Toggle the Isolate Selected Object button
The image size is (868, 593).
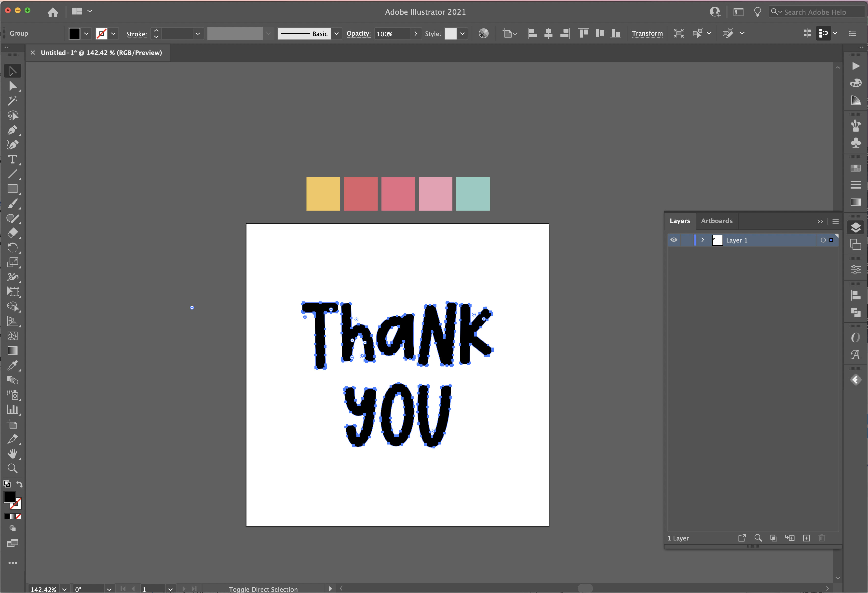click(x=679, y=34)
